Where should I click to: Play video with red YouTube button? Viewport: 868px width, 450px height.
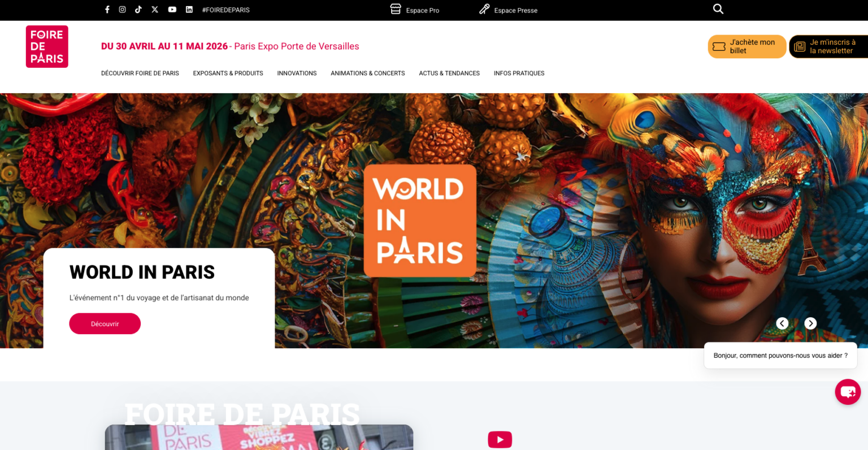(x=500, y=439)
